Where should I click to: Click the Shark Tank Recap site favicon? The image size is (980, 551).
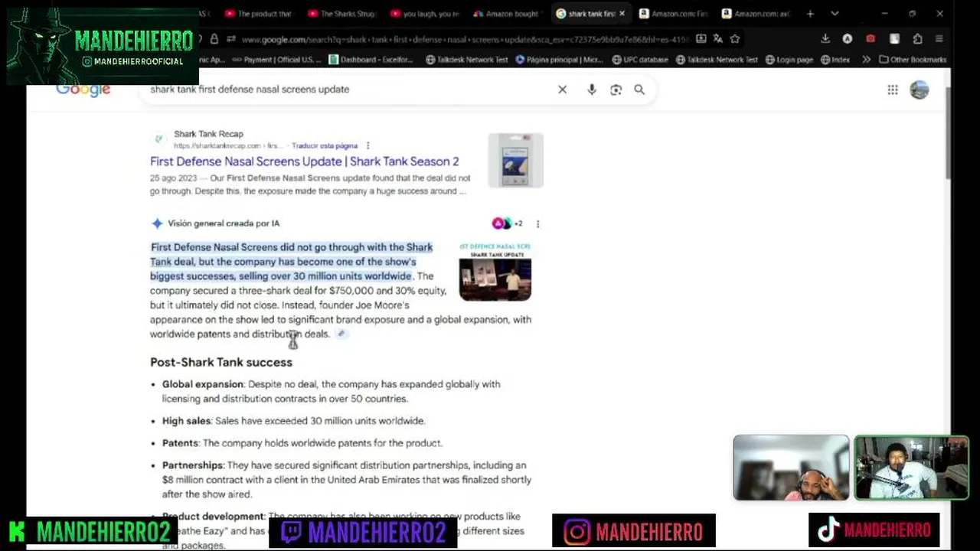click(x=158, y=139)
